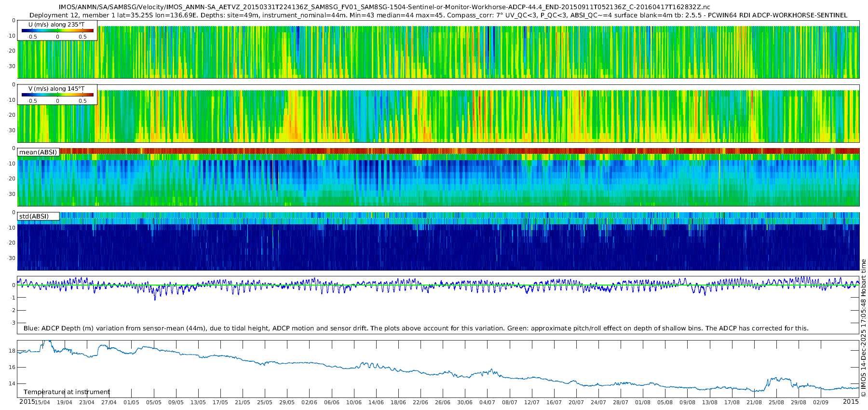This screenshot has width=868, height=410.
Task: Select the 02/09 date tick mark
Action: tap(821, 402)
